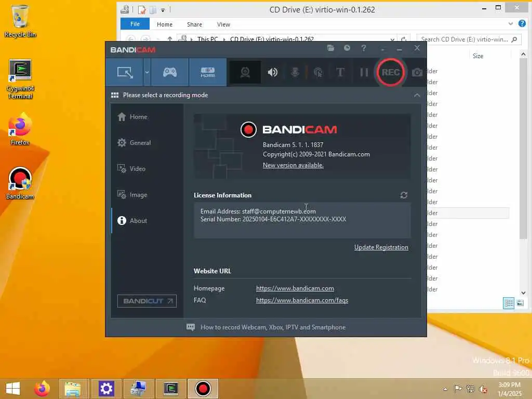Open Windows Start button

12,389
